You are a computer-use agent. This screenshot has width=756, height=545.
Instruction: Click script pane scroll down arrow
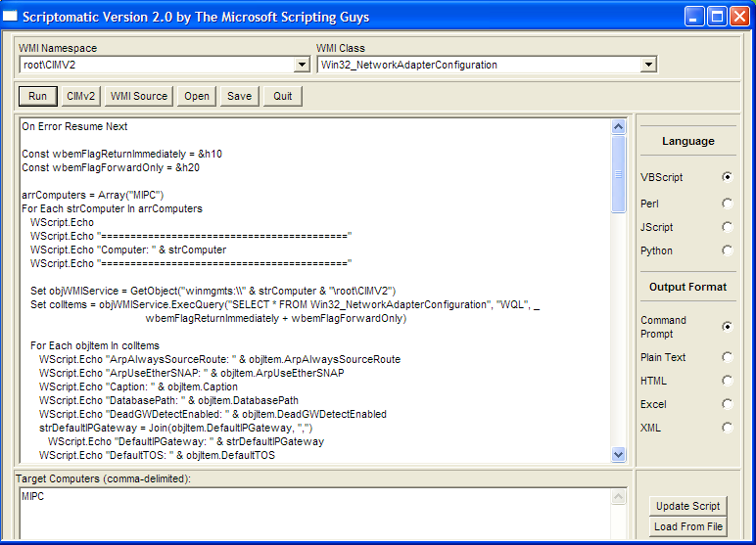click(x=618, y=454)
